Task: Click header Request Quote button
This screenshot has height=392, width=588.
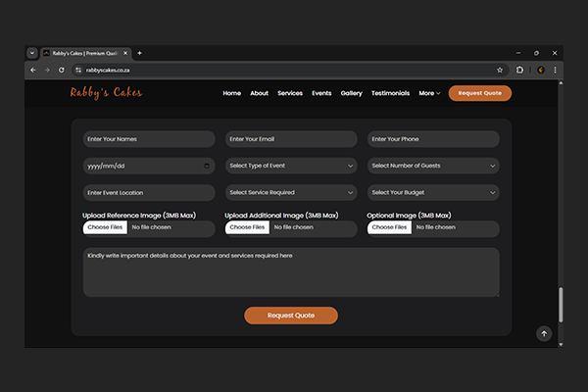Action: [479, 93]
